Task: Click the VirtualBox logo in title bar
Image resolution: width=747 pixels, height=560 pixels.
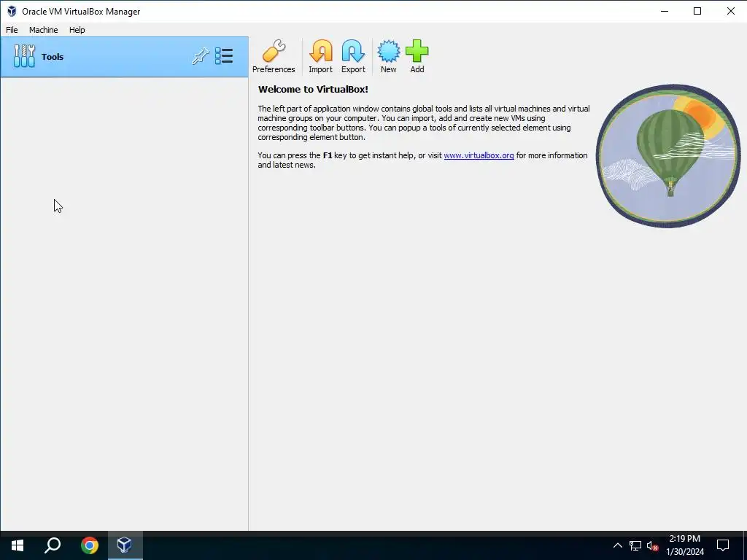Action: click(12, 11)
